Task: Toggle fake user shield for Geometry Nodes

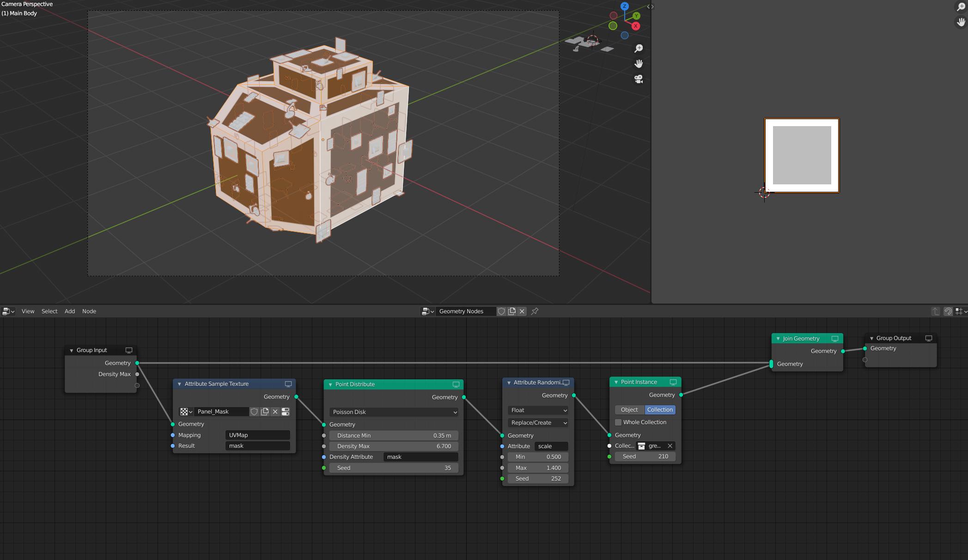Action: point(501,311)
